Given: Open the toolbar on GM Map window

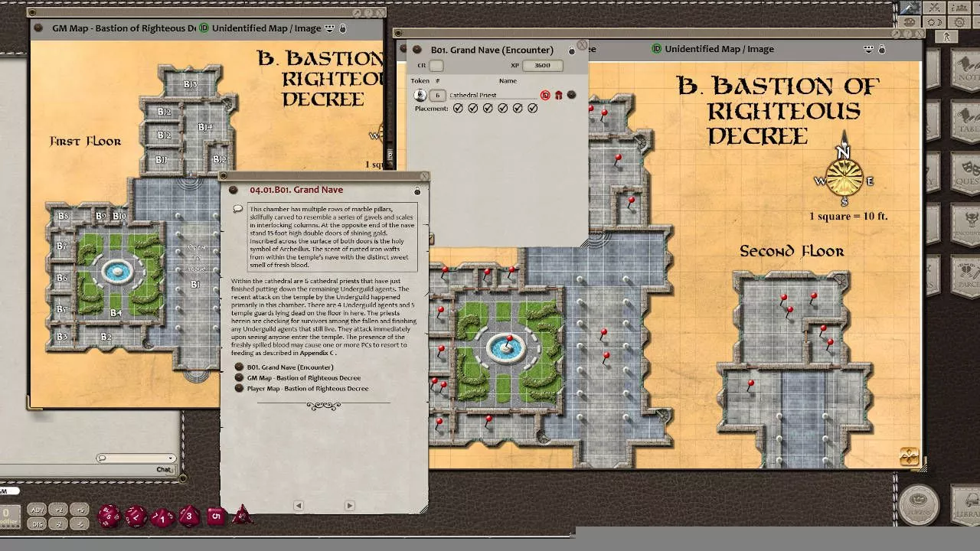Looking at the screenshot, I should click(x=330, y=28).
